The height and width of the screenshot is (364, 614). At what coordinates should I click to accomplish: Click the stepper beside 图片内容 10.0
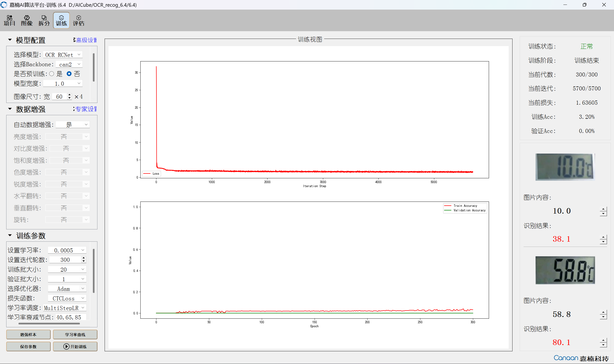[603, 211]
